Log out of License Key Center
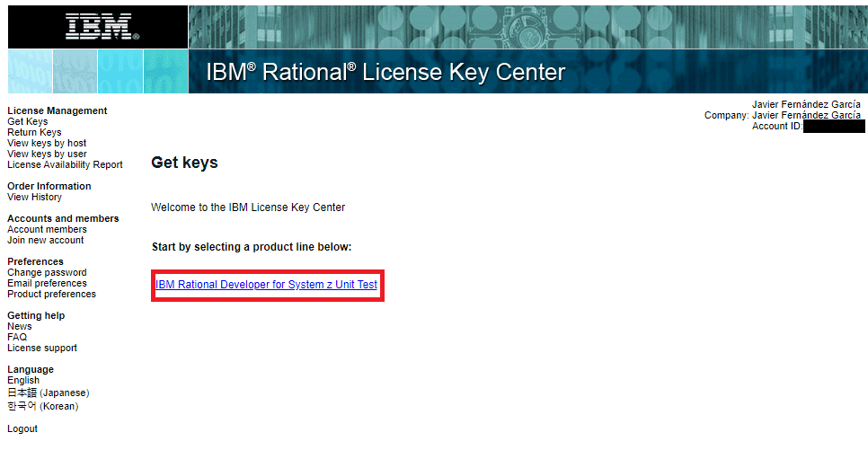Screen dimensions: 868x450 pyautogui.click(x=22, y=428)
